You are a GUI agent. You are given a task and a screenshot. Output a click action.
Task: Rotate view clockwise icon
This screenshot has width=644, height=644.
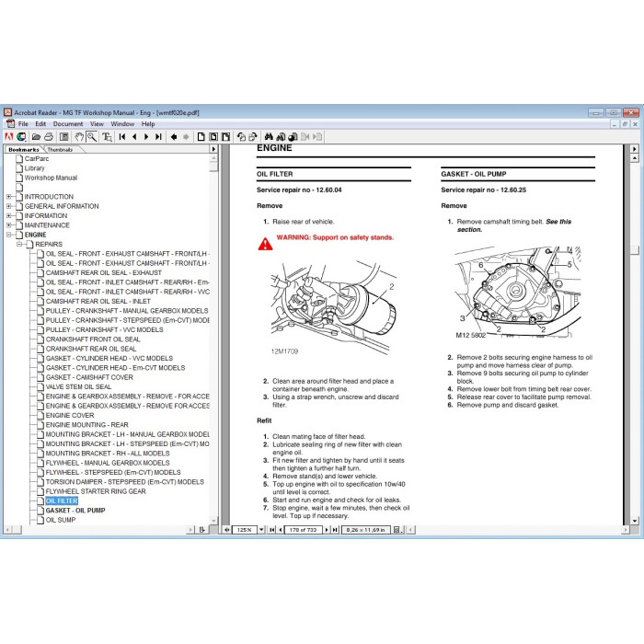click(253, 137)
